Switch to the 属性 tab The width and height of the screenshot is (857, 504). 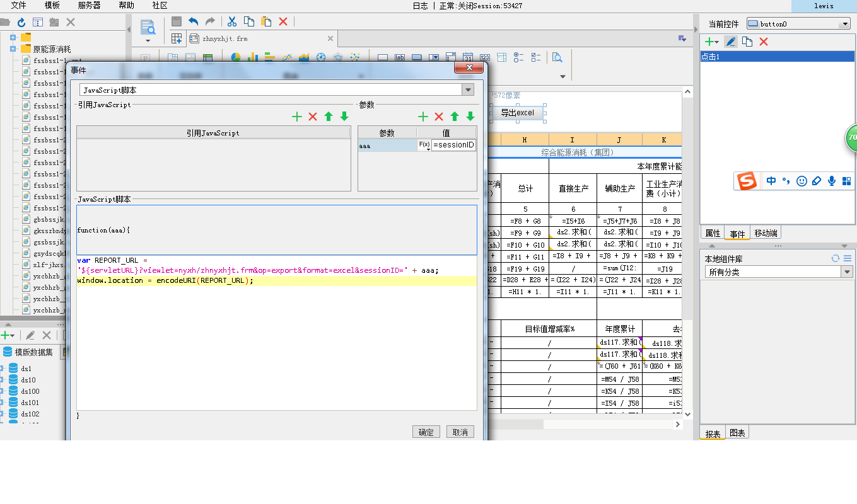(713, 233)
